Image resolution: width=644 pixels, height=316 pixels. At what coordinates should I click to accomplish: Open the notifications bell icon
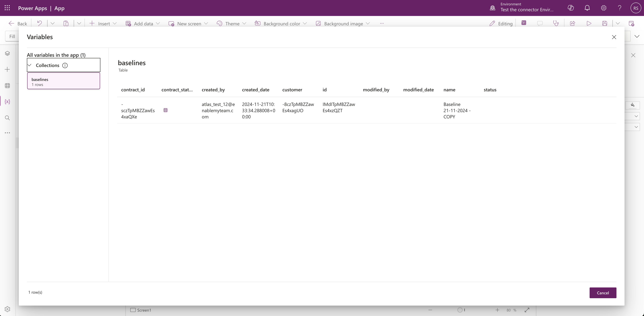point(587,8)
